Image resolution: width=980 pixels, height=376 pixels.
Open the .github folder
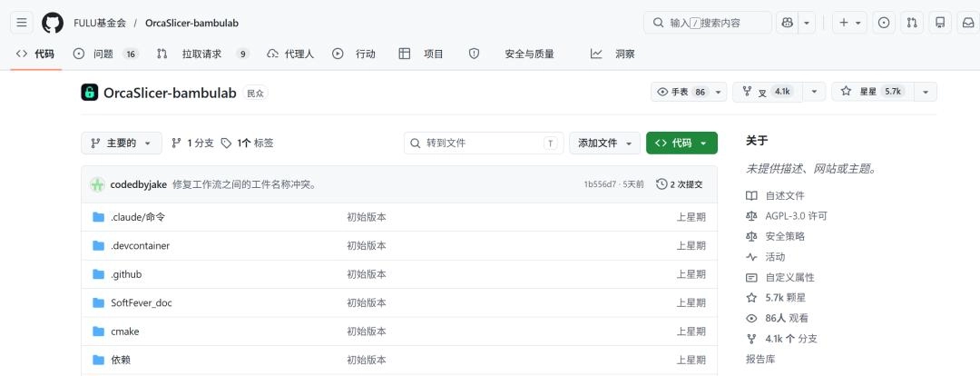126,274
